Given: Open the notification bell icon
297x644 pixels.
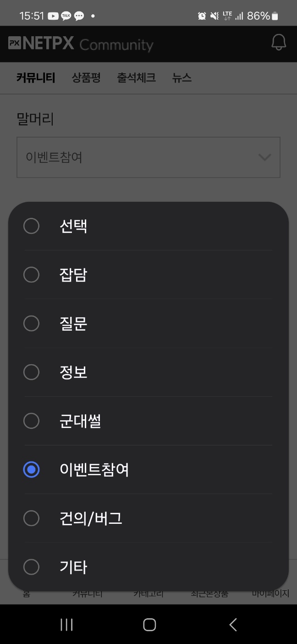Looking at the screenshot, I should click(x=279, y=43).
